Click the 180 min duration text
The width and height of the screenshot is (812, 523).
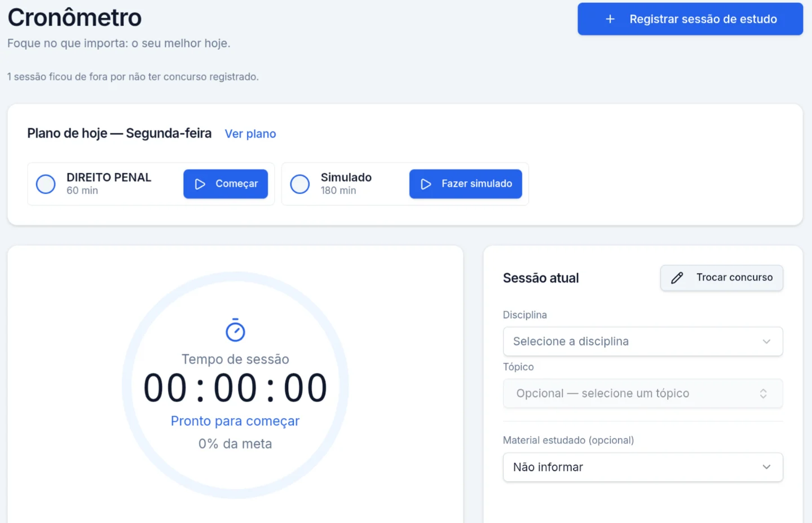tap(338, 191)
